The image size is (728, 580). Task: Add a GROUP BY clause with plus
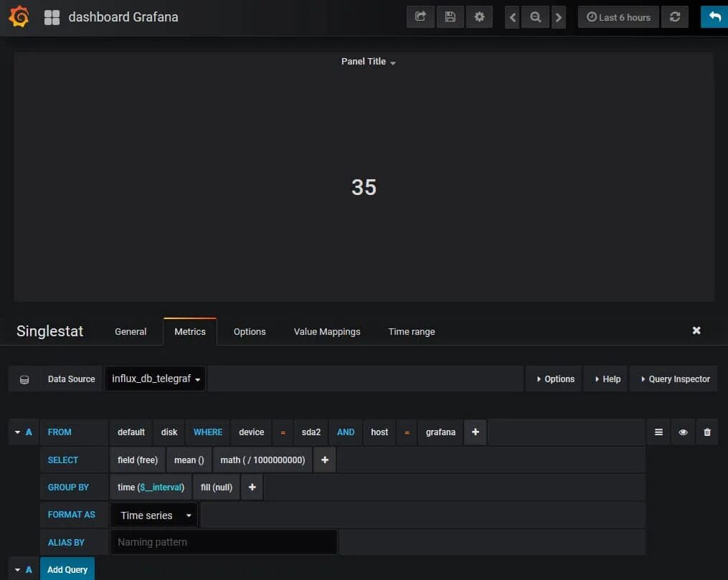(252, 488)
